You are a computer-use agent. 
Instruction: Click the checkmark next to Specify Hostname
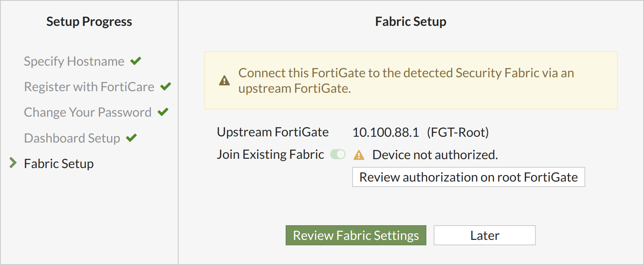pyautogui.click(x=136, y=61)
